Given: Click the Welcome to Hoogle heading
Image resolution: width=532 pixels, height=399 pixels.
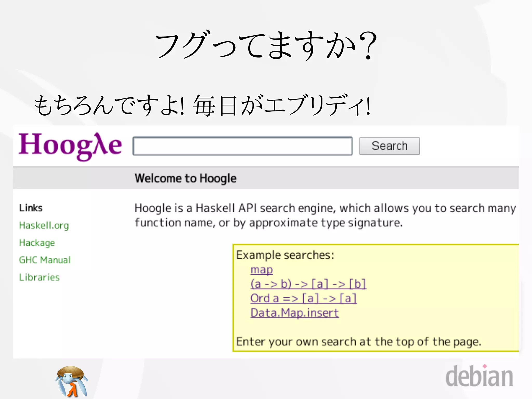Looking at the screenshot, I should (x=185, y=178).
